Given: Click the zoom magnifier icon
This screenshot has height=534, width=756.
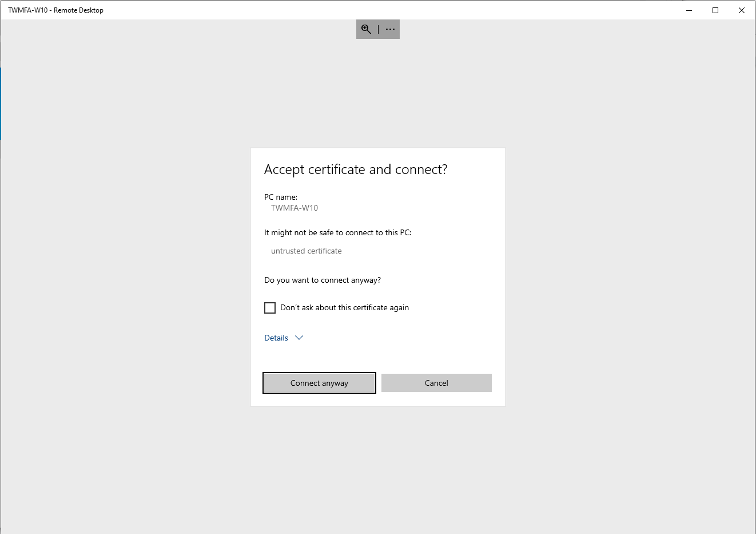Looking at the screenshot, I should pyautogui.click(x=366, y=29).
